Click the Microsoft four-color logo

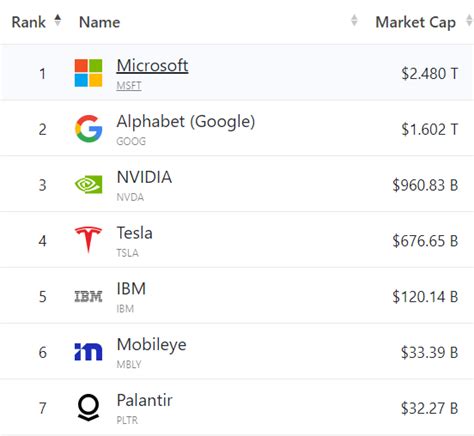[88, 73]
